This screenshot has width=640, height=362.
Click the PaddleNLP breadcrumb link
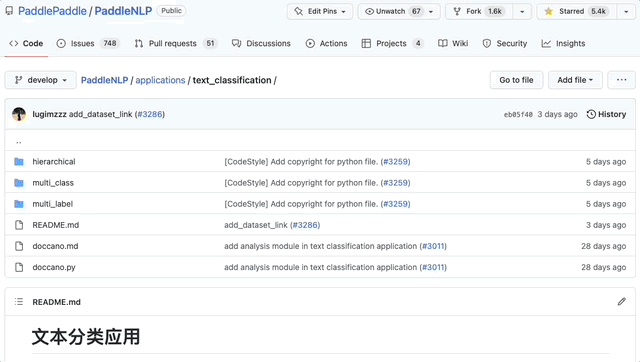tap(104, 80)
